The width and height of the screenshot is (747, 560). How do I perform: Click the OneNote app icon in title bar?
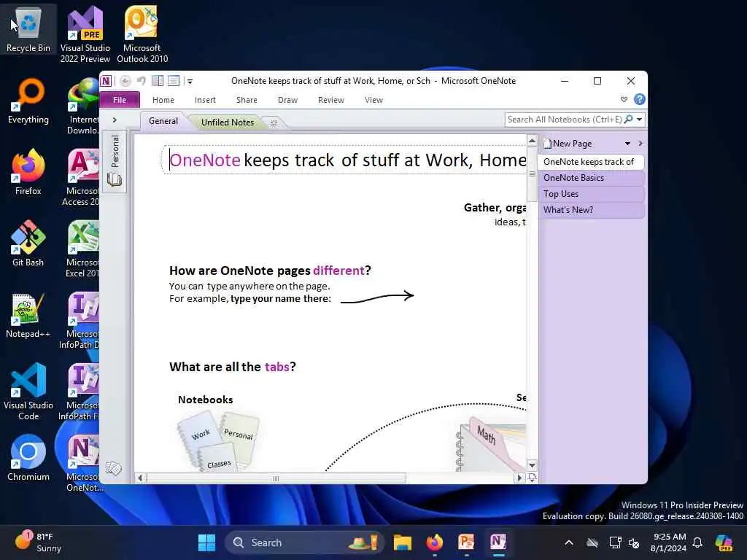click(106, 81)
